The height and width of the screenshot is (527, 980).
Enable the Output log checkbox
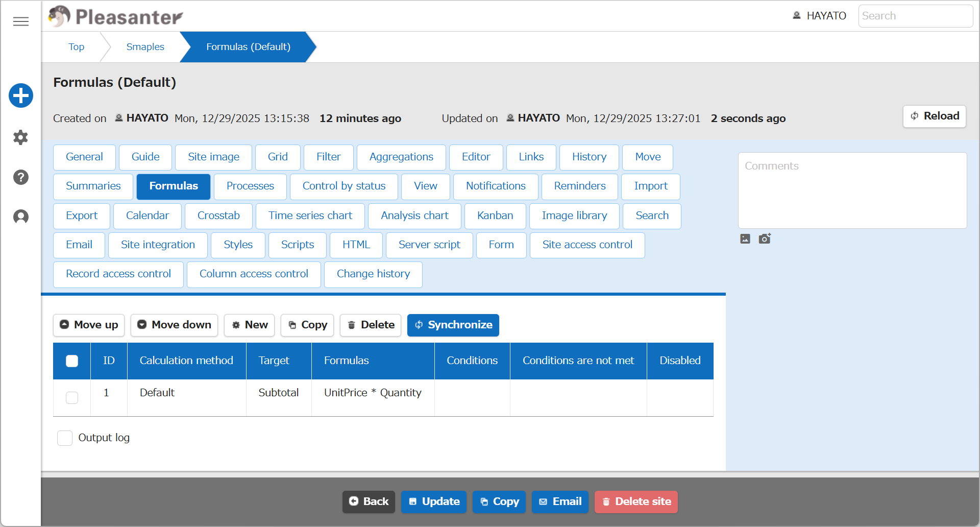[65, 438]
